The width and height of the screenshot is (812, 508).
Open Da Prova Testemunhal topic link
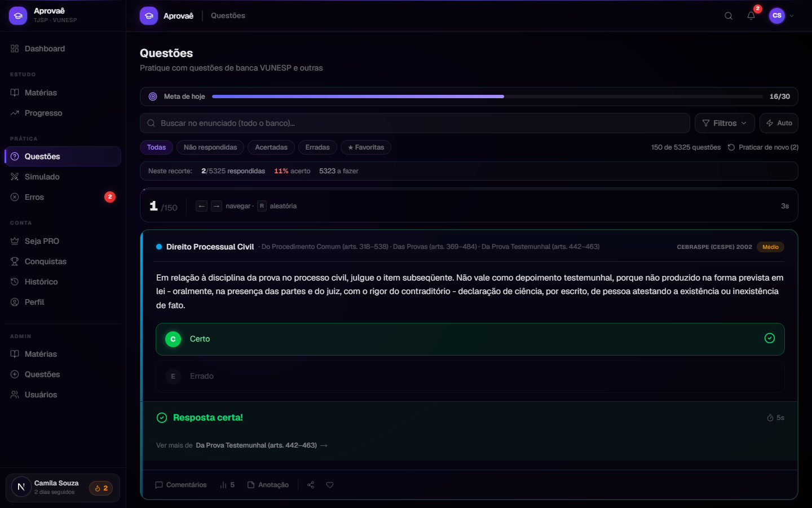point(262,445)
